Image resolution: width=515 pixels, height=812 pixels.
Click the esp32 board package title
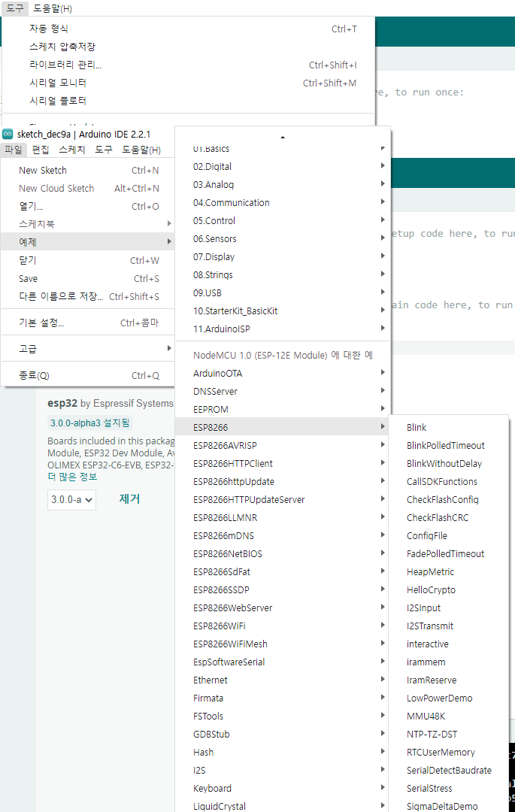pyautogui.click(x=61, y=403)
